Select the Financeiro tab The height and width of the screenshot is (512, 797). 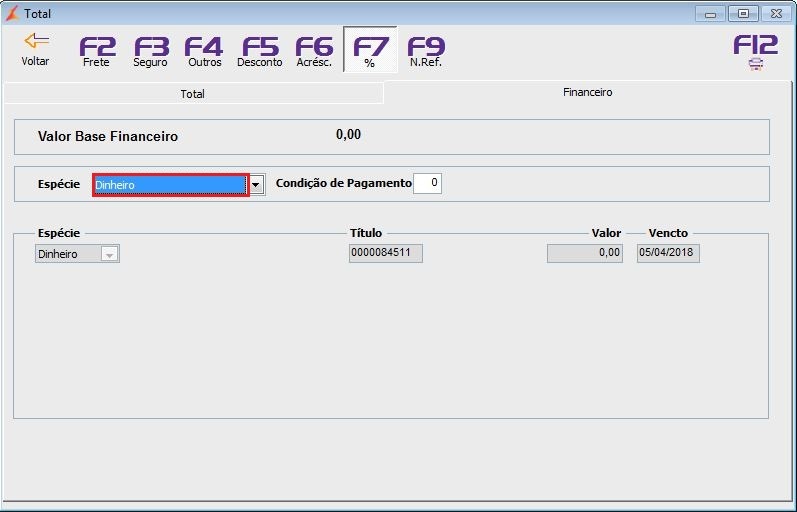pos(587,93)
